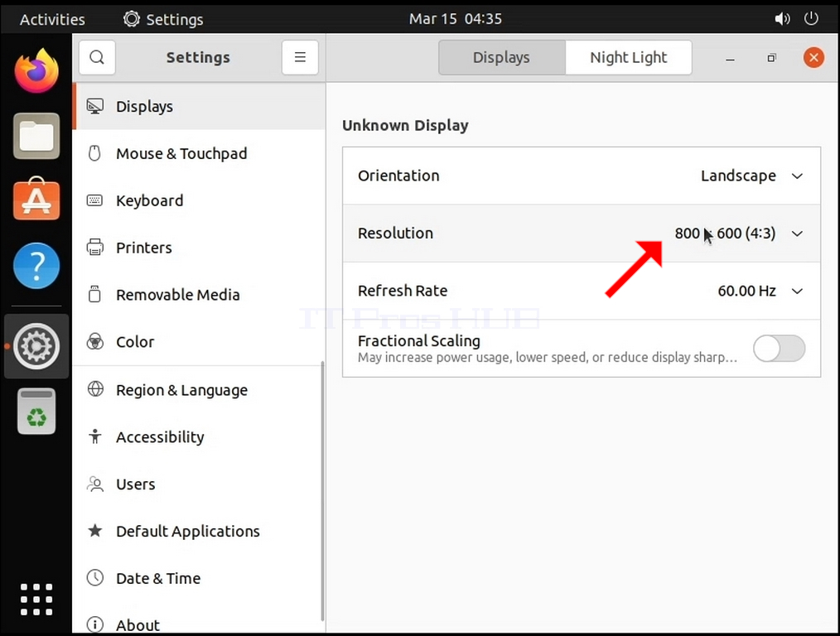Click the Displays monitor icon in sidebar
Image resolution: width=840 pixels, height=636 pixels.
94,107
